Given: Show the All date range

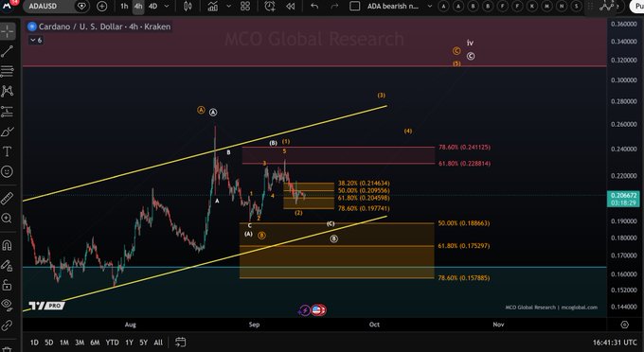Looking at the screenshot, I should (158, 343).
